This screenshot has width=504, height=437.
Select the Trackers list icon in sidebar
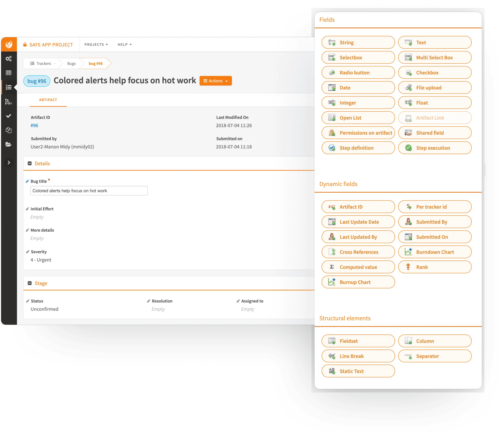click(9, 87)
